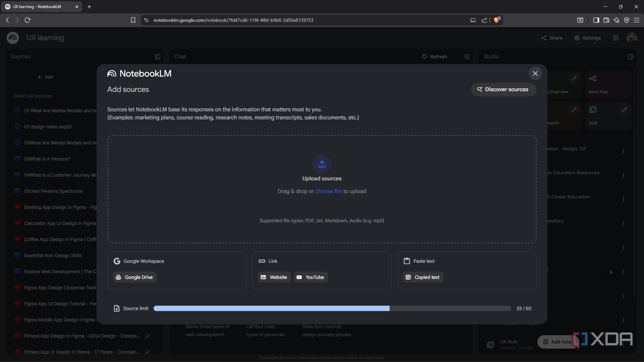The width and height of the screenshot is (644, 362).
Task: Toggle checkbox for Fitness App Design In Figma
Action: click(x=148, y=336)
